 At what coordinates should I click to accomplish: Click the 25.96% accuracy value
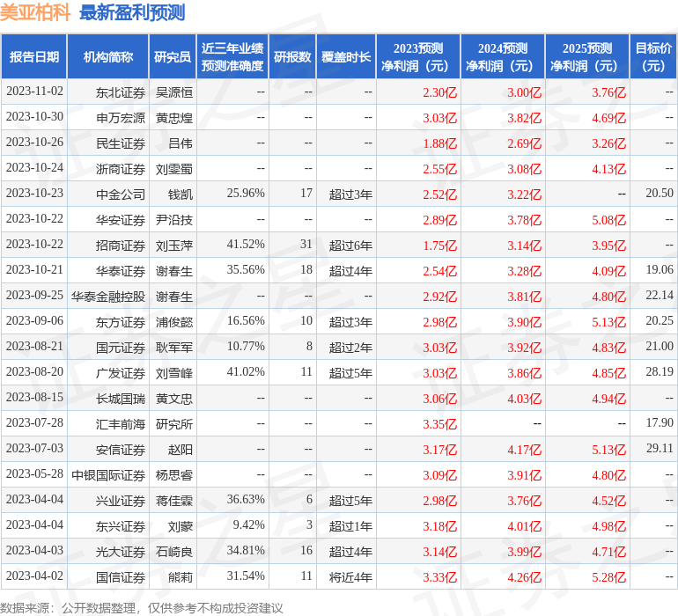point(246,194)
